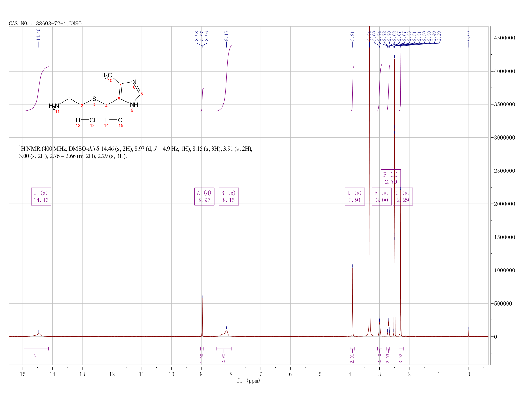Click the 14.46 peak label at top
Image resolution: width=532 pixels, height=411 pixels.
(39, 34)
